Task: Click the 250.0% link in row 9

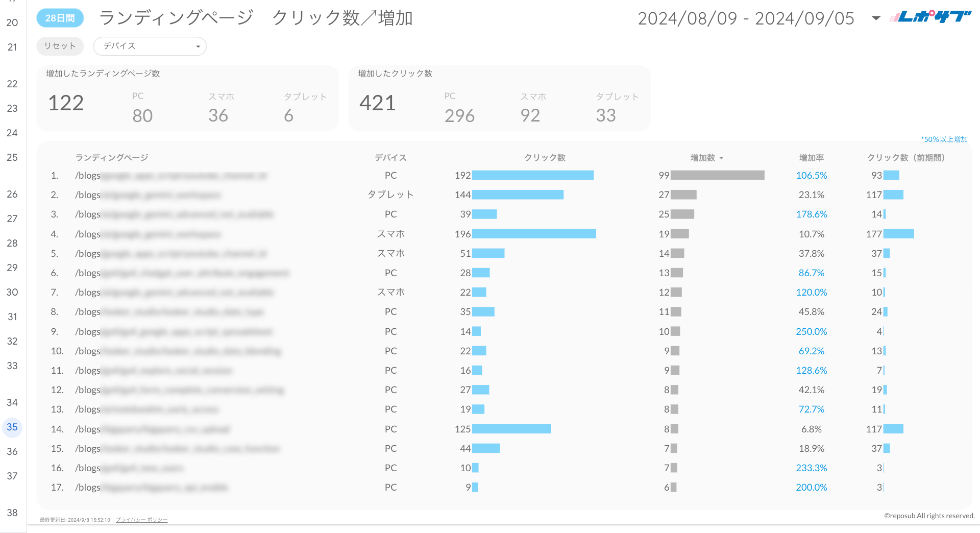Action: click(811, 331)
